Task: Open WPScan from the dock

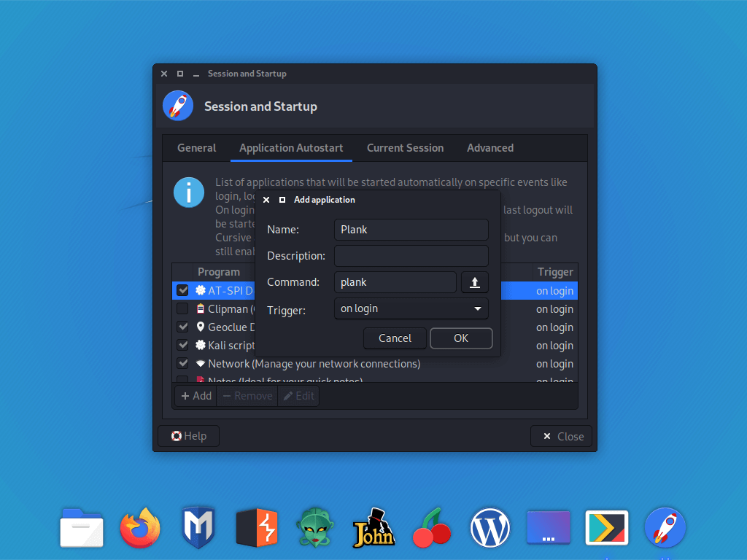Action: click(489, 527)
